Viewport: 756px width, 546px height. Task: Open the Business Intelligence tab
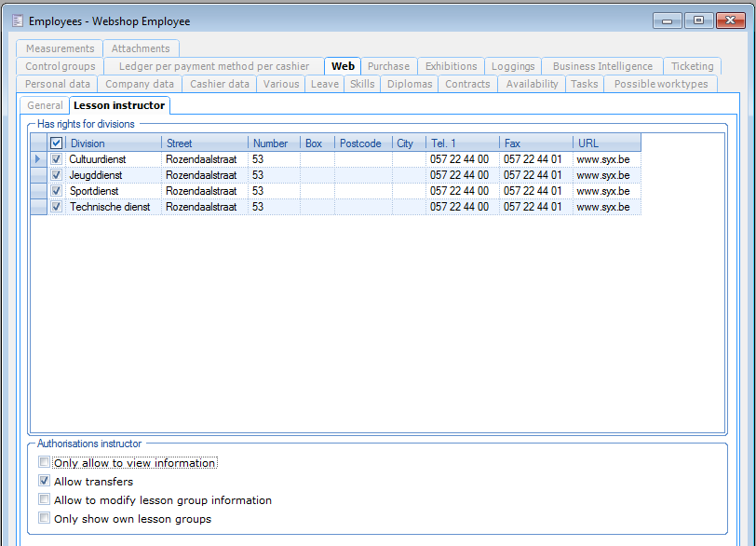point(602,66)
